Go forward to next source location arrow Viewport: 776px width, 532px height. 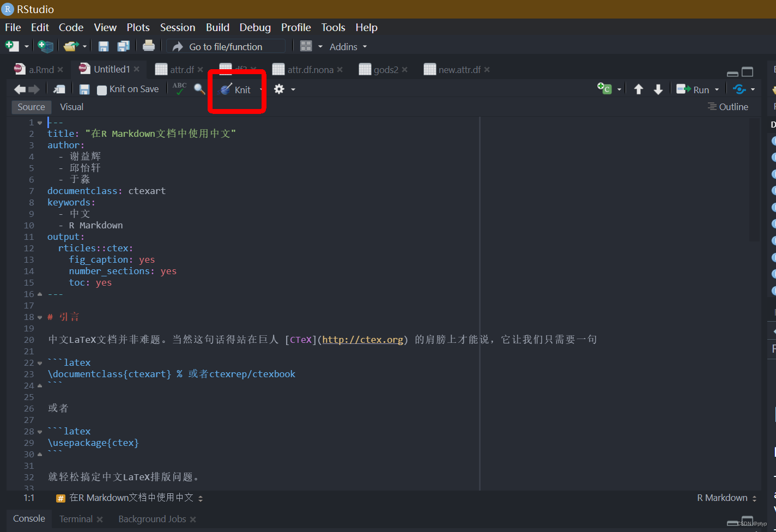pyautogui.click(x=34, y=89)
